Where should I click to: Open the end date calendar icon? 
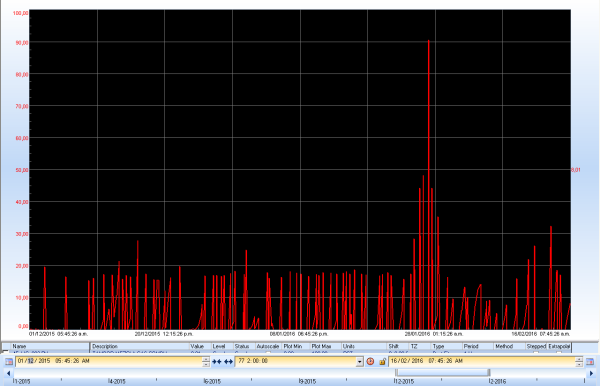[590, 362]
